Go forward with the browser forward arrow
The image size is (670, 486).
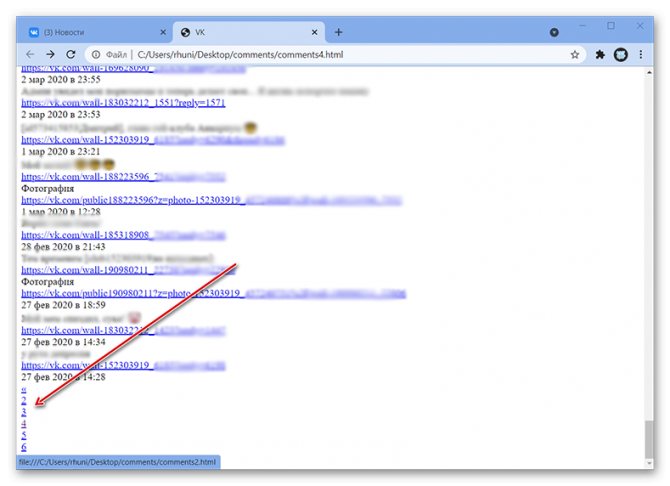[x=50, y=55]
